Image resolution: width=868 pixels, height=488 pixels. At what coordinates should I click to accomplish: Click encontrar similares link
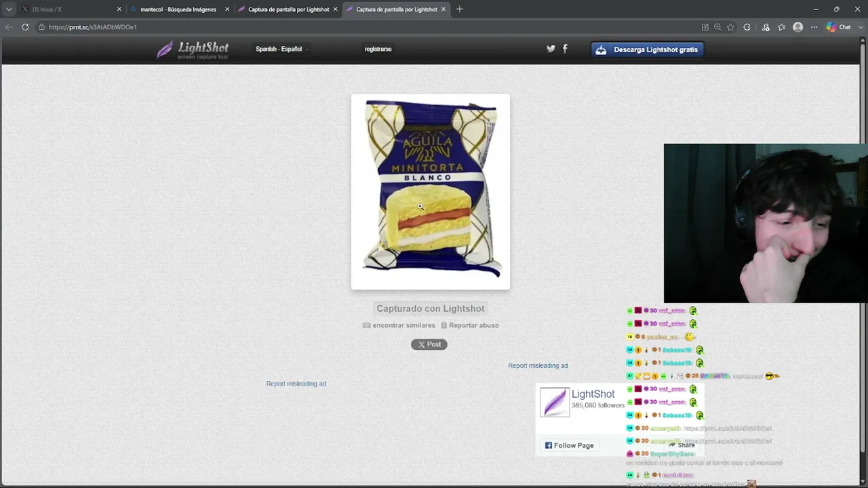point(399,325)
